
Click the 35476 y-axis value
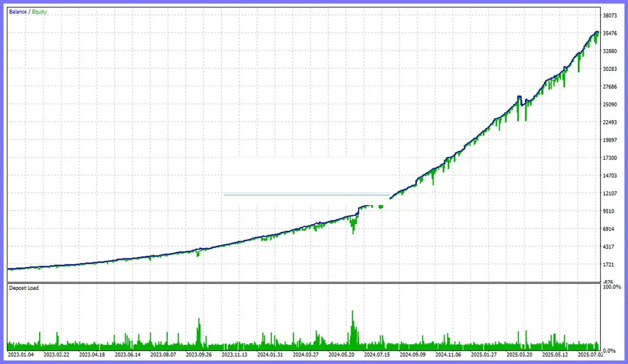[611, 33]
